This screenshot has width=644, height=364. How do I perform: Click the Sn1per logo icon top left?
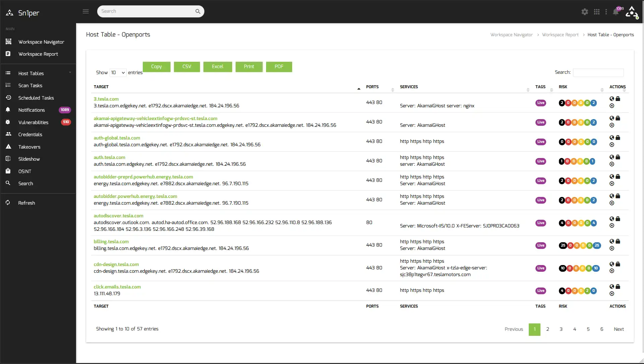point(10,12)
